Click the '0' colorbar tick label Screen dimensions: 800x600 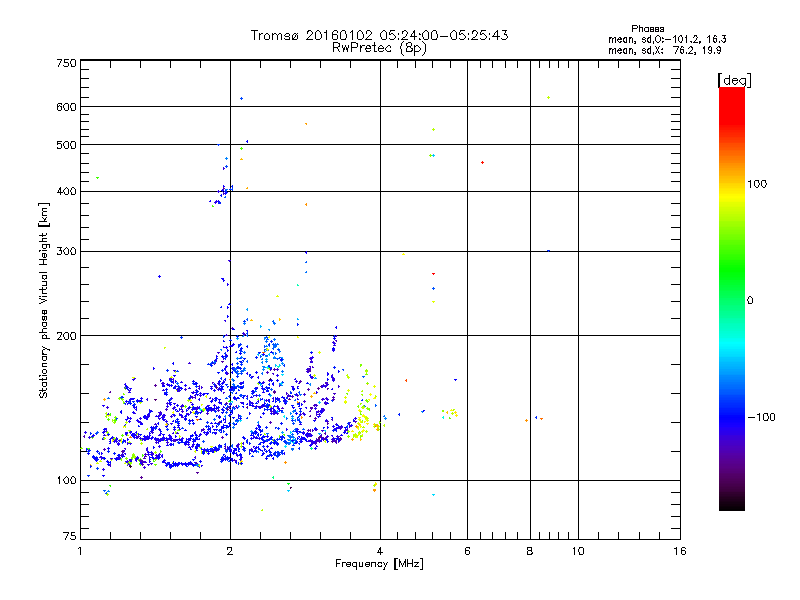(x=749, y=301)
